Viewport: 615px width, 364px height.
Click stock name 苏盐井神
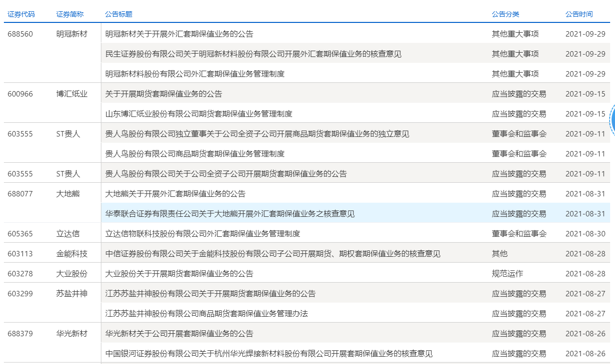pyautogui.click(x=72, y=294)
